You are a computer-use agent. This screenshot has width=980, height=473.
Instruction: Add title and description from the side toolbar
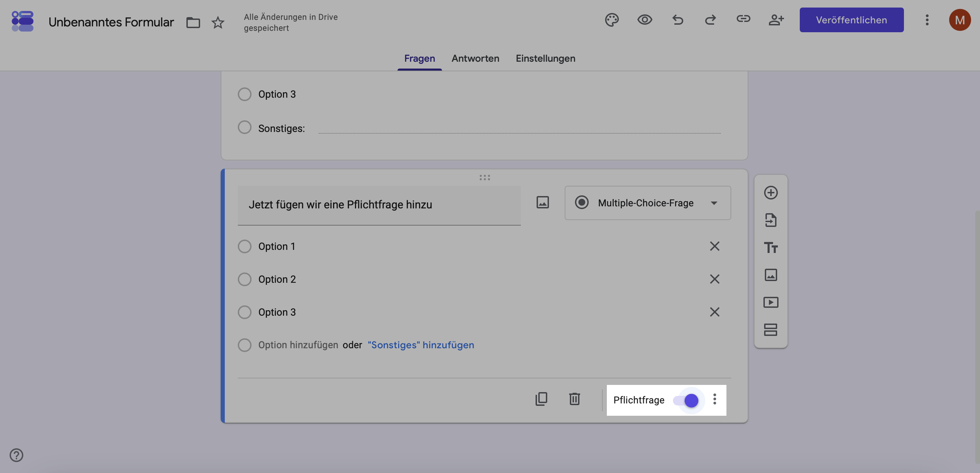tap(771, 248)
